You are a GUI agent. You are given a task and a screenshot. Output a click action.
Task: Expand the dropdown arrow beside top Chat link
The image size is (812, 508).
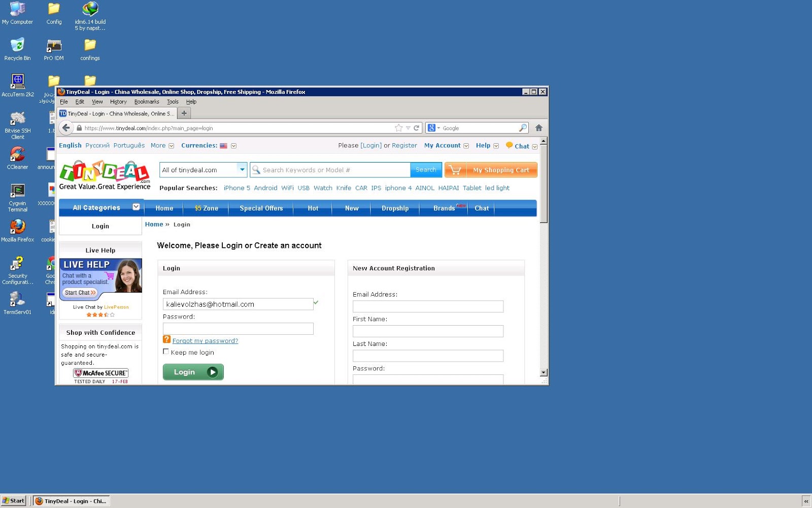(534, 146)
